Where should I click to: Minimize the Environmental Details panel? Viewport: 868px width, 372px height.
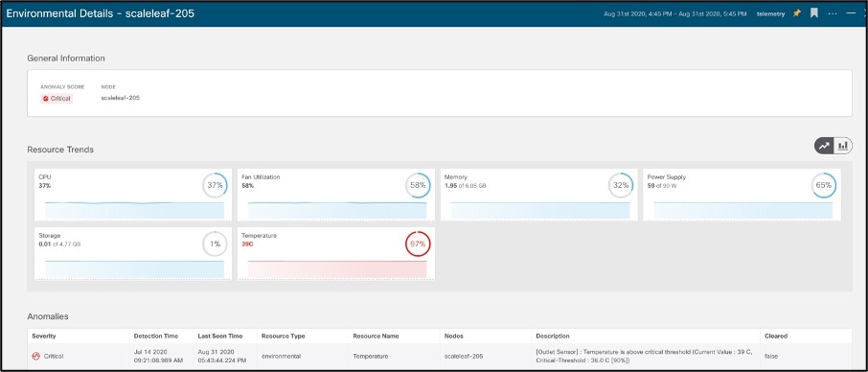point(852,12)
